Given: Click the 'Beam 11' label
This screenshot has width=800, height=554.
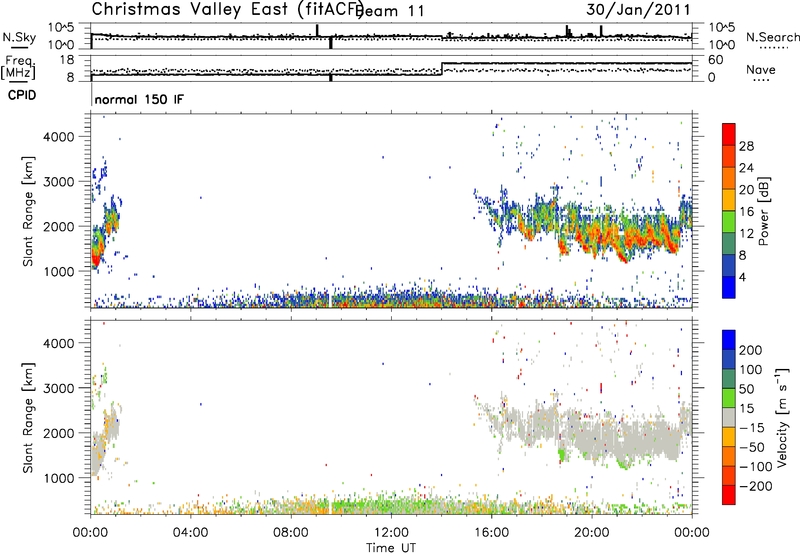Looking at the screenshot, I should [390, 11].
